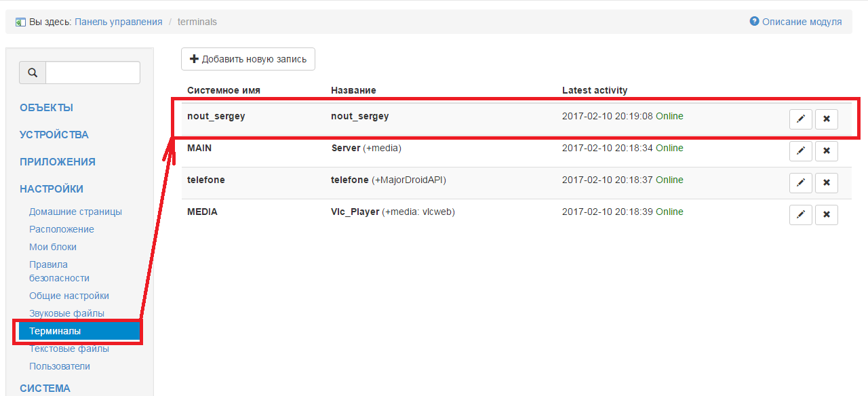This screenshot has width=868, height=396.
Task: Click the MEDIA system name cell
Action: (202, 212)
